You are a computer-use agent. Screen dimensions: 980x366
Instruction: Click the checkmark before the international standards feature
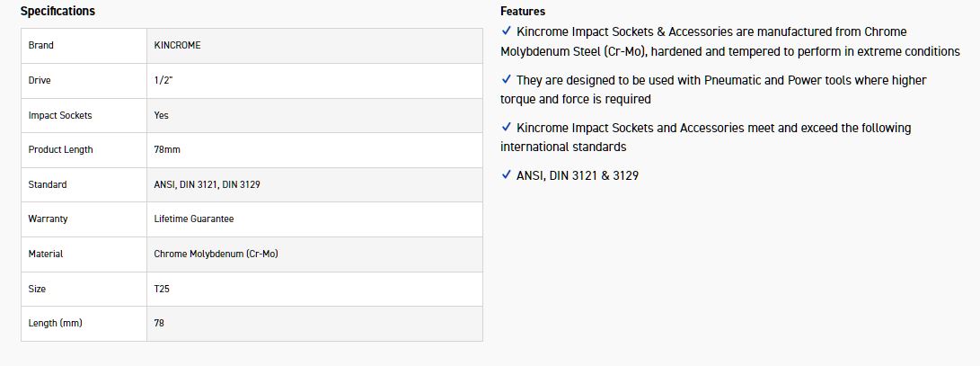click(x=507, y=128)
